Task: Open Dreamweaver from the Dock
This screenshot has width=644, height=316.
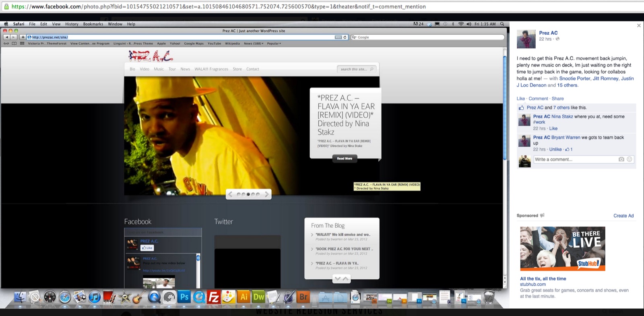Action: point(258,297)
